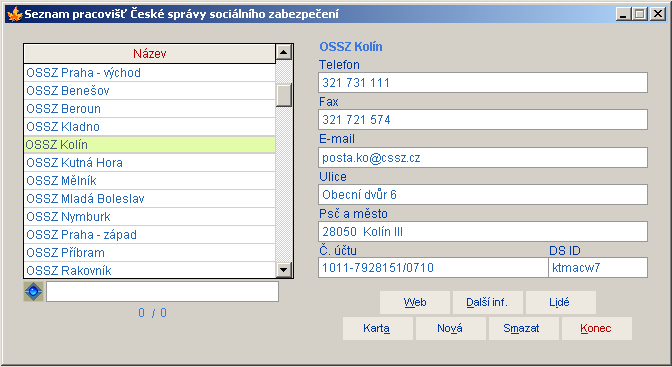Click the Psč a město field
672x367 pixels.
point(483,232)
